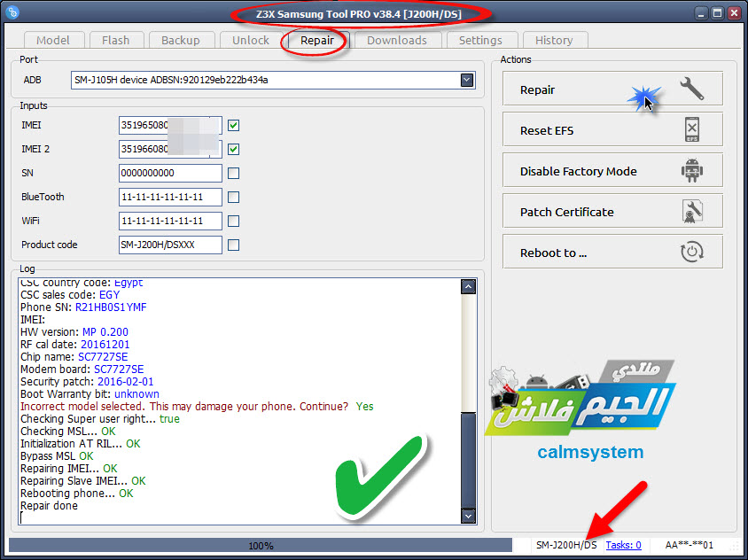Click 'RF cal date: 20161201' log line
748x560 pixels.
tap(75, 345)
